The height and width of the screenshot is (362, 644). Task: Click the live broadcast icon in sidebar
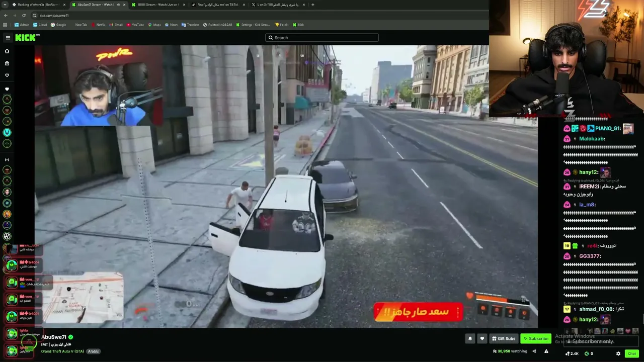(x=7, y=159)
